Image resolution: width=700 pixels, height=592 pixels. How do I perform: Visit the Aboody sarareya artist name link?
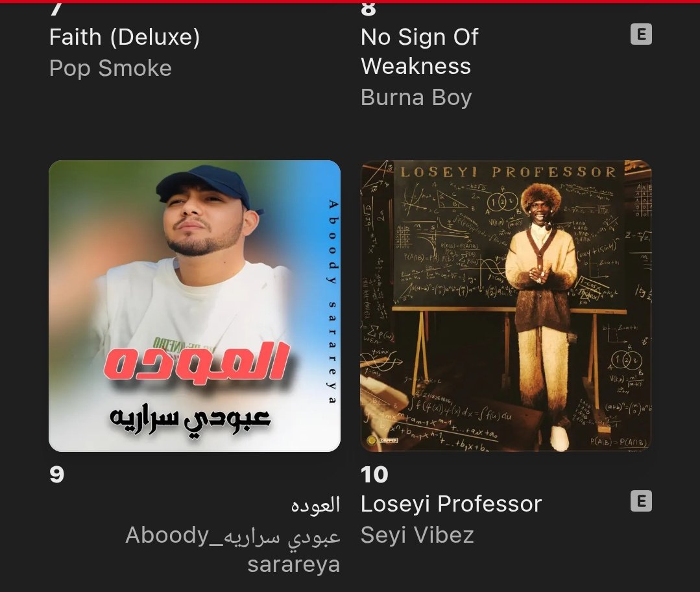[x=233, y=550]
